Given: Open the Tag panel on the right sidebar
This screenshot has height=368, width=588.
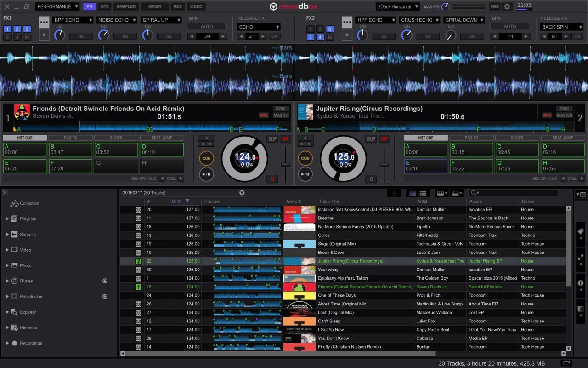Looking at the screenshot, I should click(x=580, y=231).
